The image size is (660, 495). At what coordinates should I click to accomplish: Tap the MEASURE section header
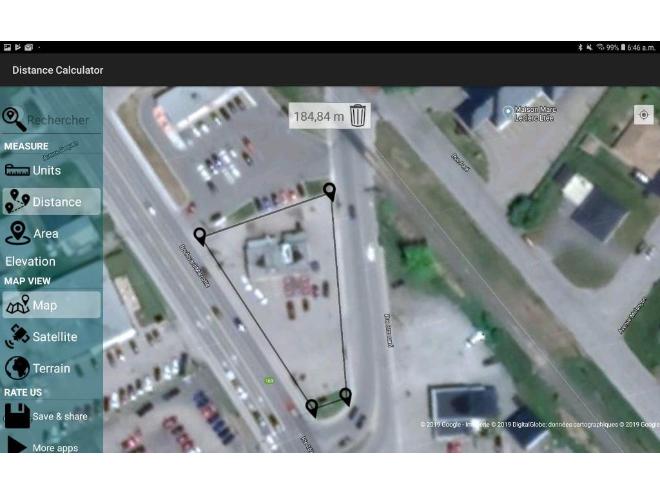[x=26, y=146]
